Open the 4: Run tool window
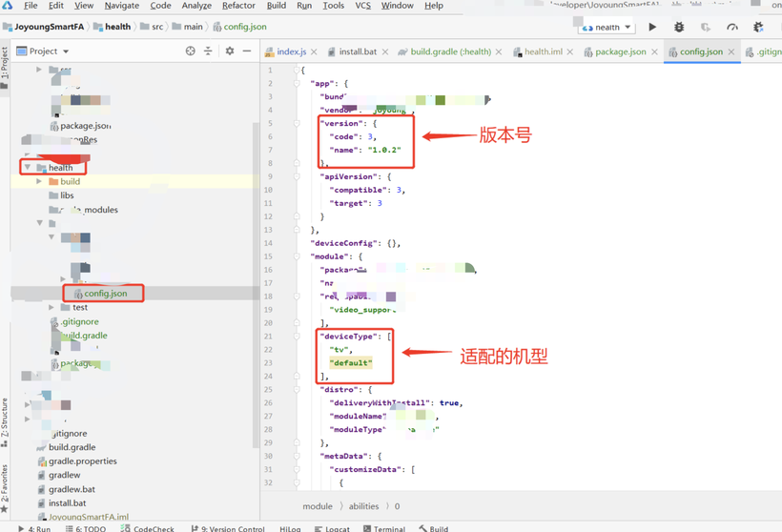This screenshot has height=532, width=782. coord(34,528)
